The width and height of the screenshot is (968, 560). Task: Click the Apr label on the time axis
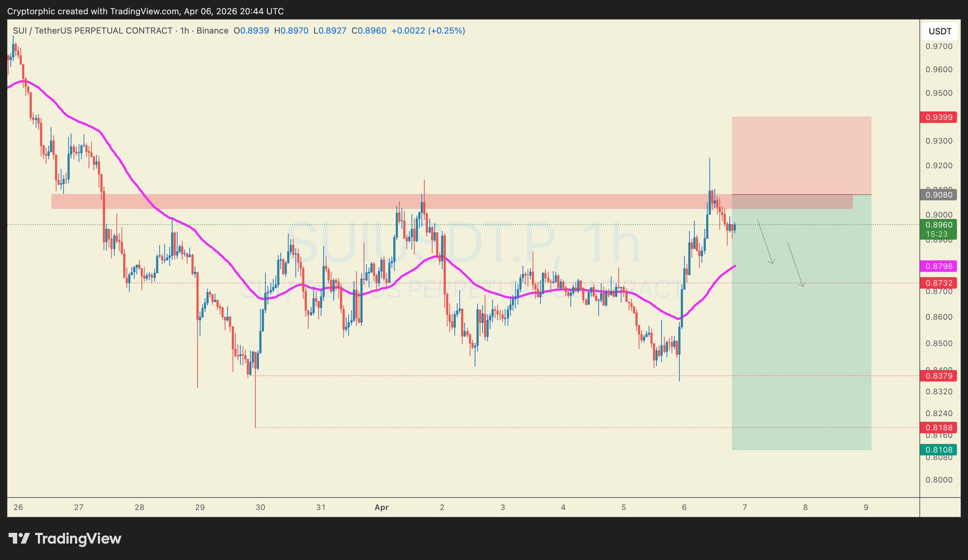[381, 508]
